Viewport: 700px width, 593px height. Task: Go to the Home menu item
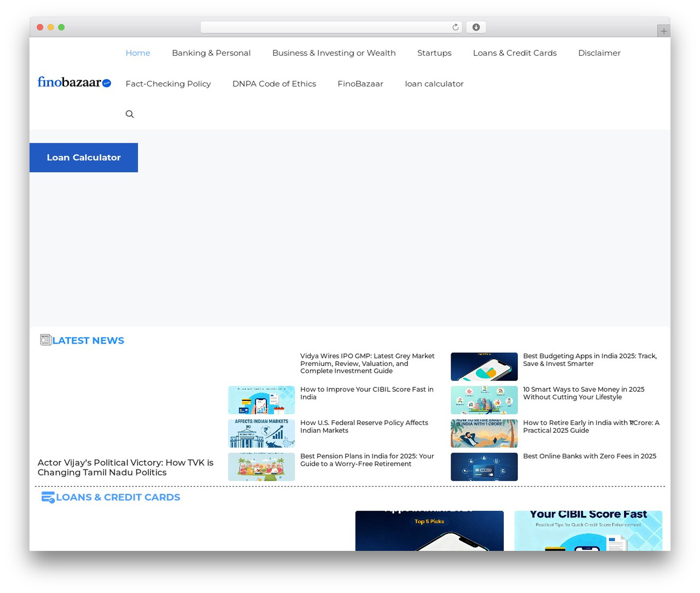click(x=138, y=53)
